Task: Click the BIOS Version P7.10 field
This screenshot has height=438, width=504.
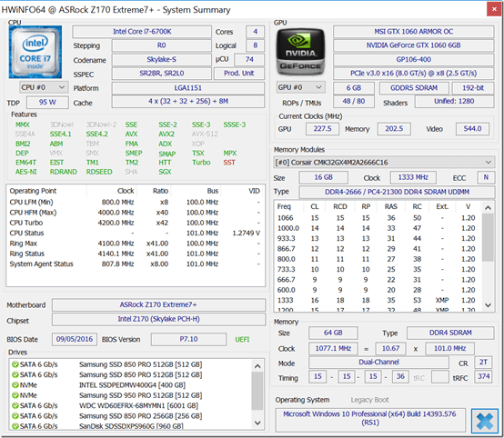Action: click(188, 340)
